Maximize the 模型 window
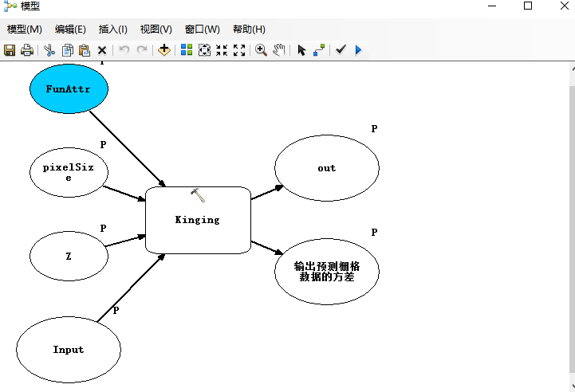 point(528,6)
